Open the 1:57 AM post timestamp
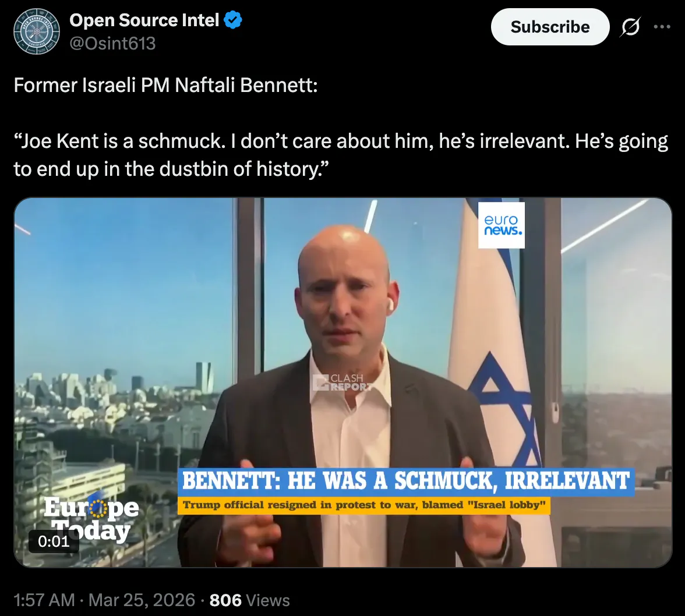685x616 pixels. pos(44,600)
